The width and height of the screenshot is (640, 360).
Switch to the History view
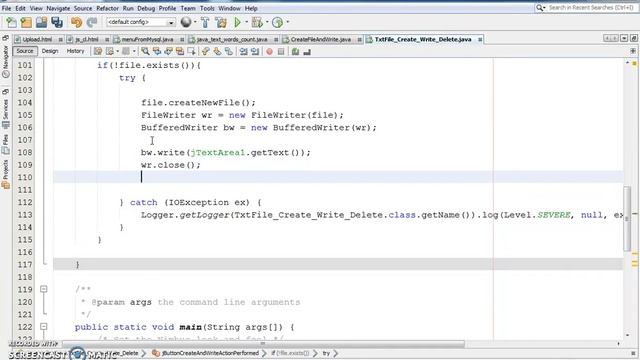(75, 51)
